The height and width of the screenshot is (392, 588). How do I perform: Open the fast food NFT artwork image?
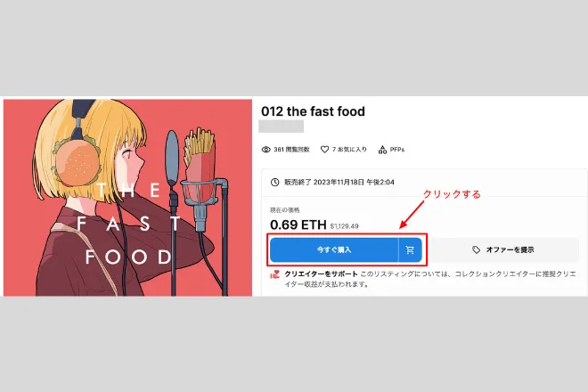128,197
